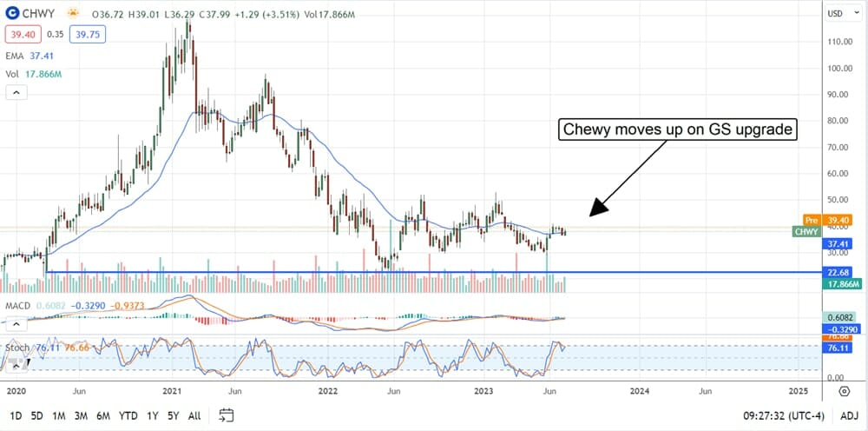This screenshot has width=868, height=431.
Task: Click the red 39.40 sell price button
Action: 23,35
